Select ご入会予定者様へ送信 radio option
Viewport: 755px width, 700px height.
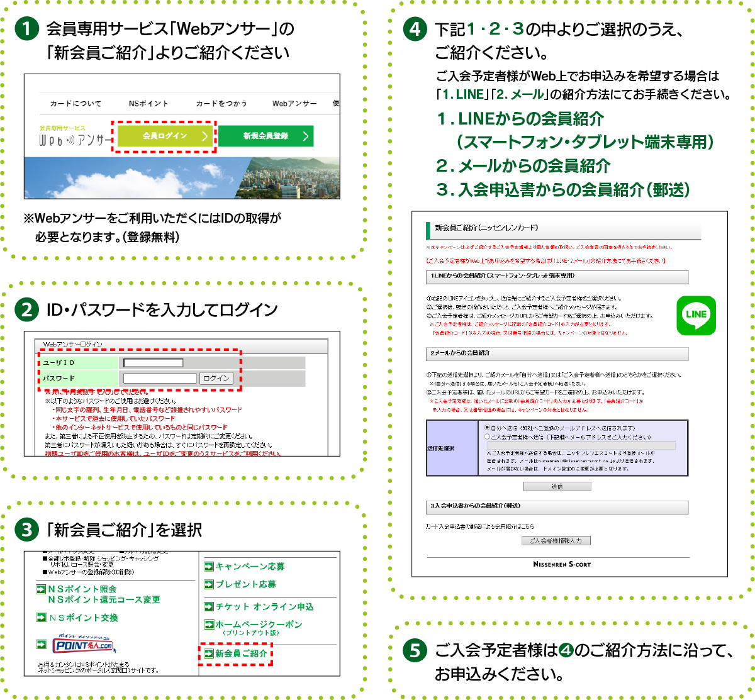click(487, 436)
